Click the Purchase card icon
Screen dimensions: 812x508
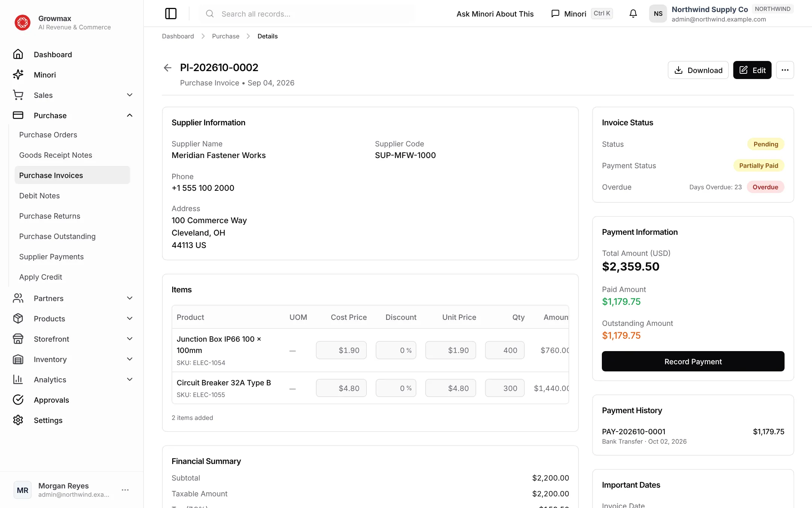tap(18, 116)
